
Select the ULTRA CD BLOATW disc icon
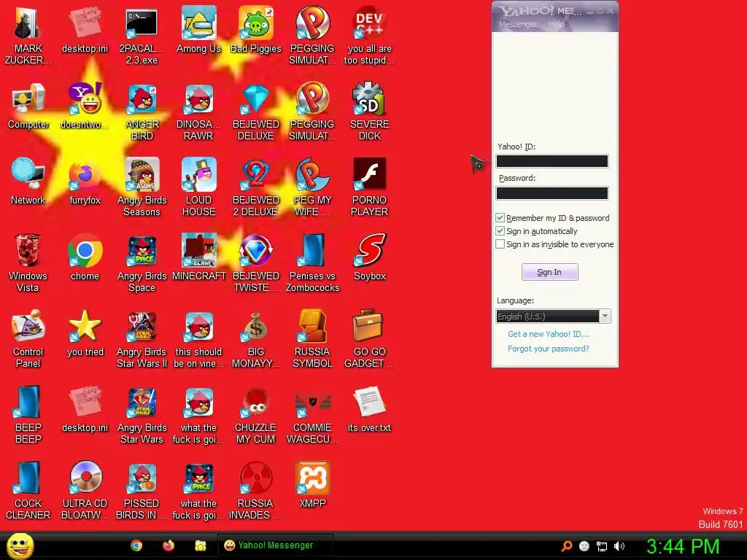(x=85, y=491)
